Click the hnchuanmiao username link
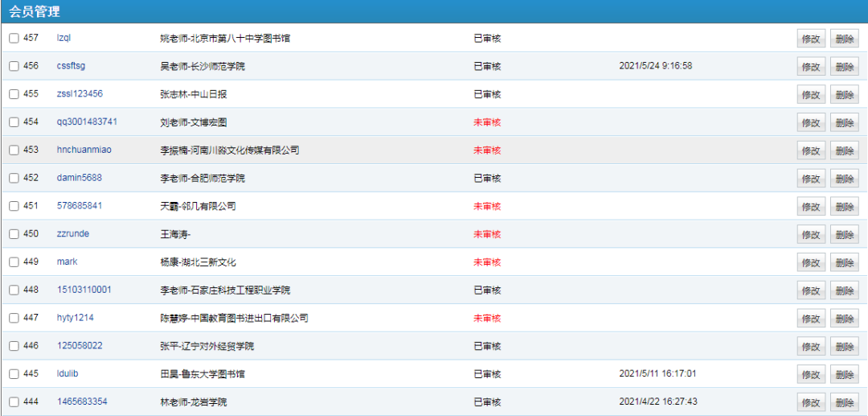Image resolution: width=868 pixels, height=416 pixels. [84, 150]
